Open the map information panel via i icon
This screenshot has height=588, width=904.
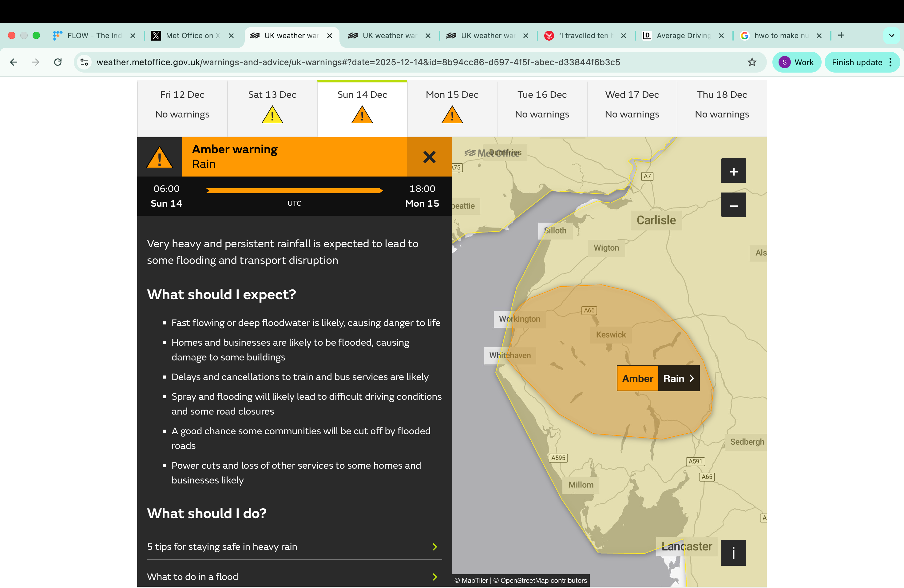[x=733, y=553]
